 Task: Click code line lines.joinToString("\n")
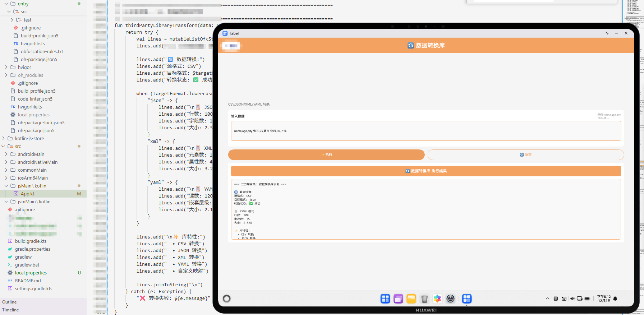click(x=170, y=284)
